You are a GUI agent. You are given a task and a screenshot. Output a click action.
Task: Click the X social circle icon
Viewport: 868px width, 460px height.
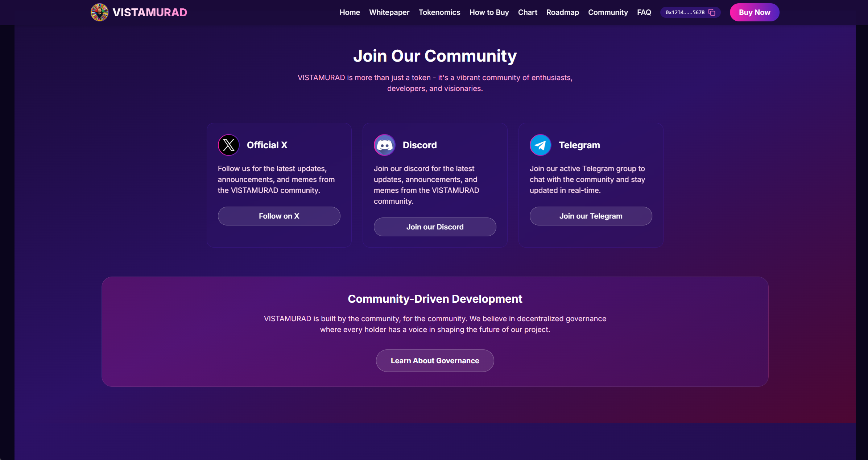click(x=228, y=145)
